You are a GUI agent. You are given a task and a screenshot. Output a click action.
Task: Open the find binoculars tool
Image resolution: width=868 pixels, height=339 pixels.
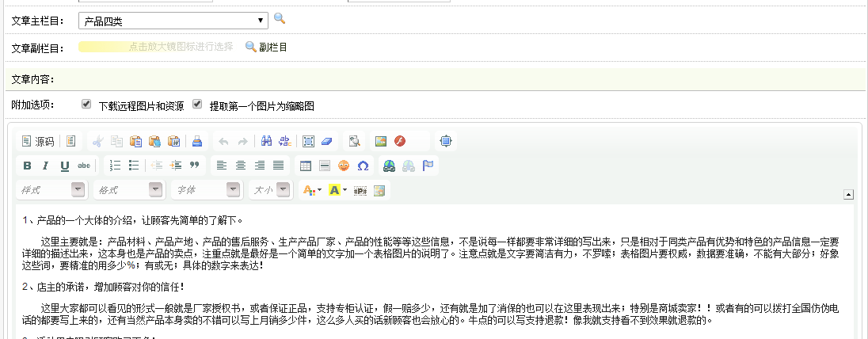[x=267, y=142]
